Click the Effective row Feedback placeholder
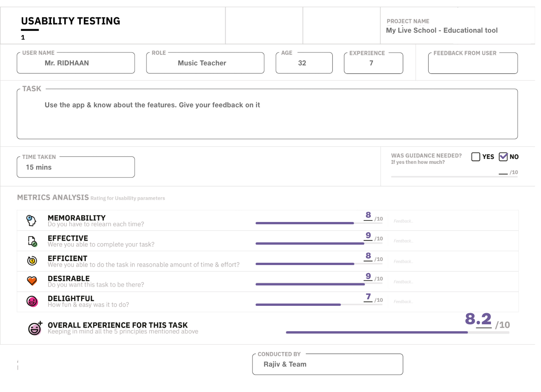The image size is (541, 392). (403, 241)
